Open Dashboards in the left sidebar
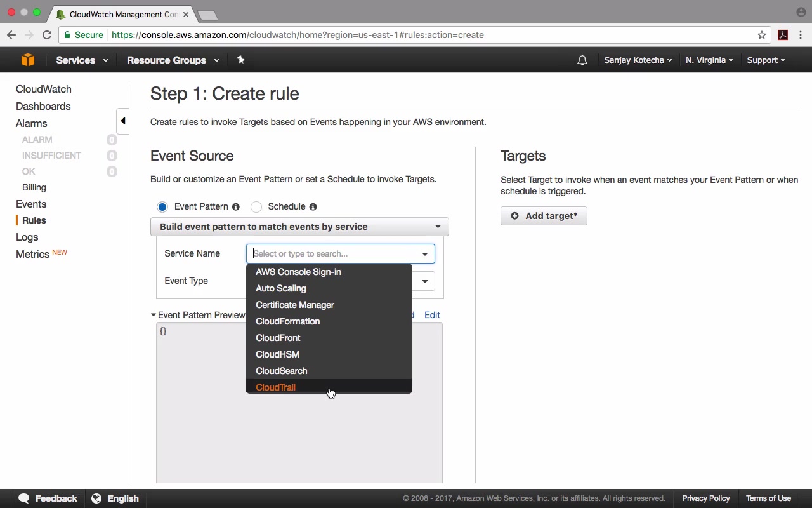This screenshot has height=508, width=812. (43, 106)
